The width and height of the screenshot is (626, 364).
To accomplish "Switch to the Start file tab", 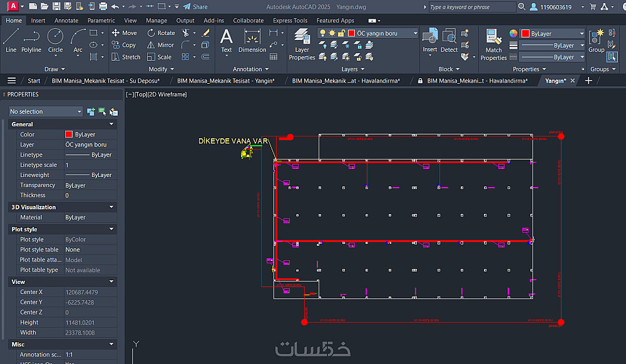I will (x=34, y=81).
